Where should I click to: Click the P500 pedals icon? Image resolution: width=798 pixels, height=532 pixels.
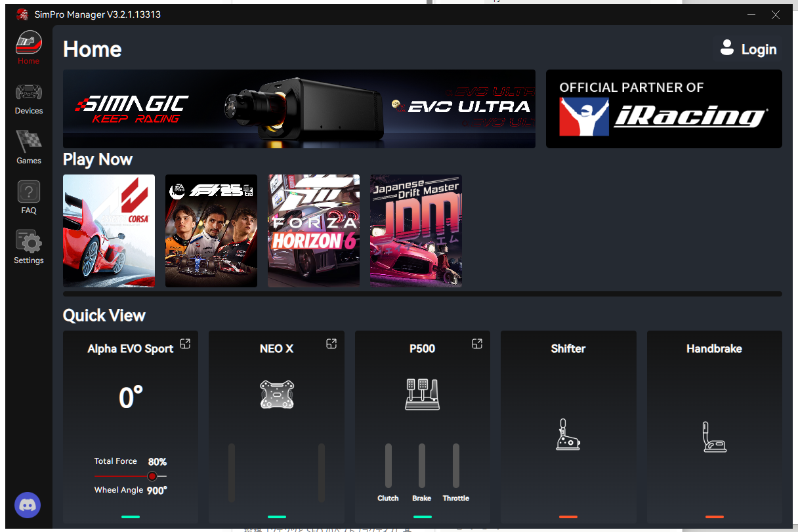[422, 394]
